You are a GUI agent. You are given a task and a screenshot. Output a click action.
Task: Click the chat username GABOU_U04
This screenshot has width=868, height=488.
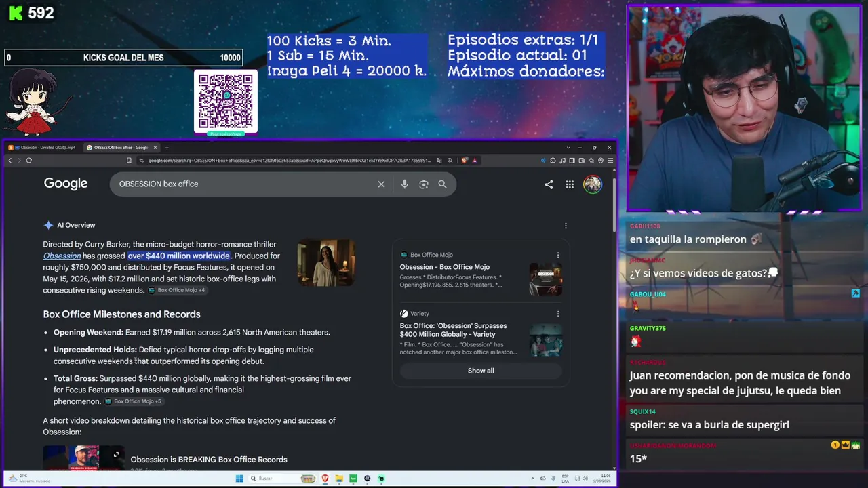(x=648, y=295)
